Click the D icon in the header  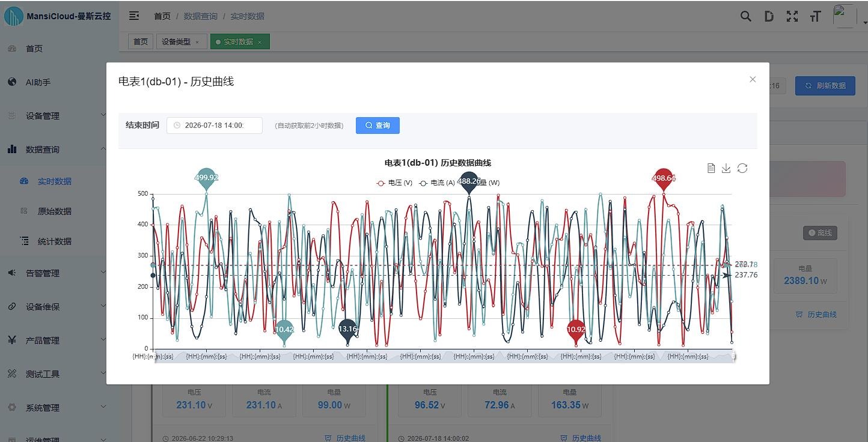769,16
